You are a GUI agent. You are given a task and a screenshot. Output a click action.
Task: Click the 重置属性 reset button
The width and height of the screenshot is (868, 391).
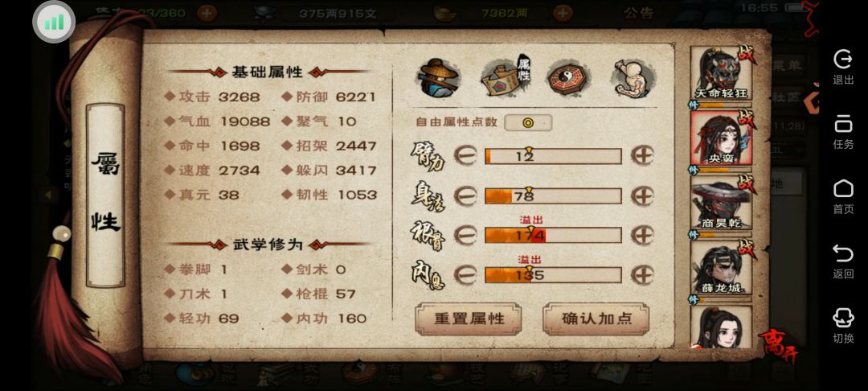(x=469, y=319)
